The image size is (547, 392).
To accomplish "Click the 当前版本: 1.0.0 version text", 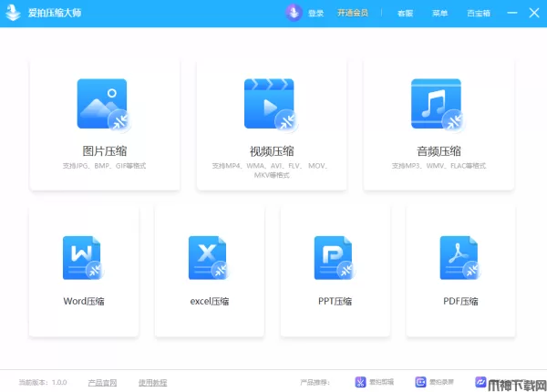I will click(43, 383).
